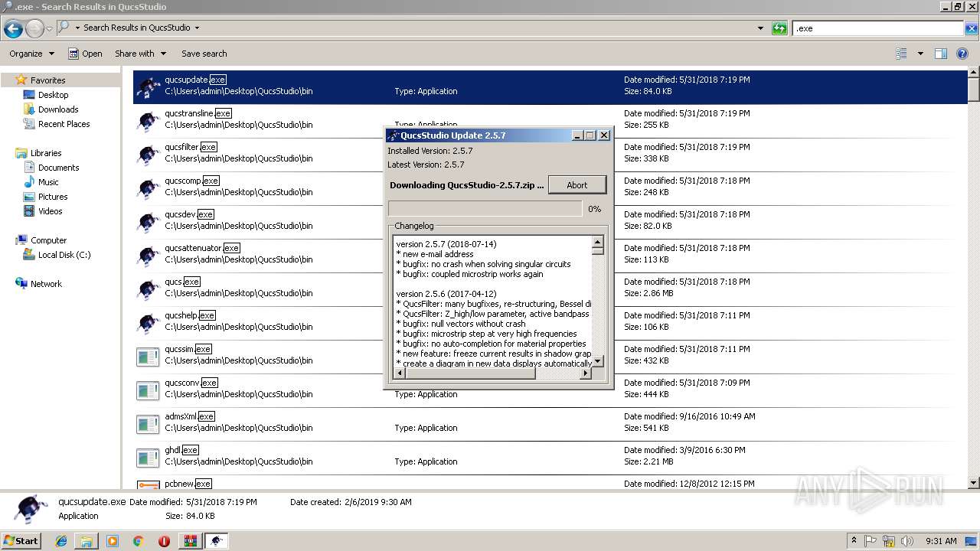Abort the QucsStudio-2.5.7.zip download
Screen dimensions: 980x551
tap(577, 185)
